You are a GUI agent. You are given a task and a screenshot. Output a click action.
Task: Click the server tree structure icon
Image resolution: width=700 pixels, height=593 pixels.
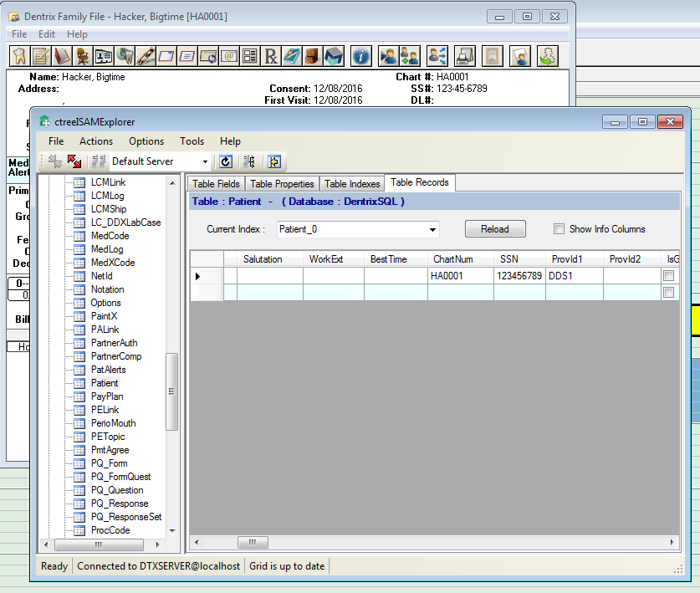coord(249,161)
